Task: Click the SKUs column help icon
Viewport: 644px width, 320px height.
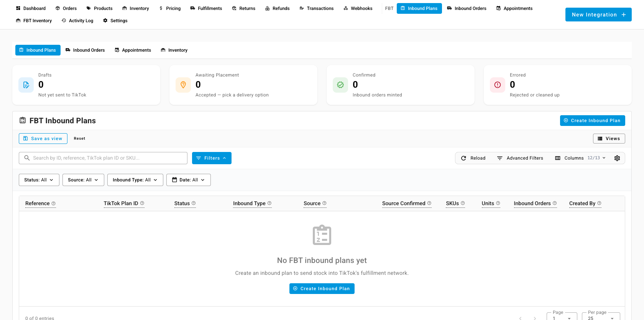Action: click(463, 203)
